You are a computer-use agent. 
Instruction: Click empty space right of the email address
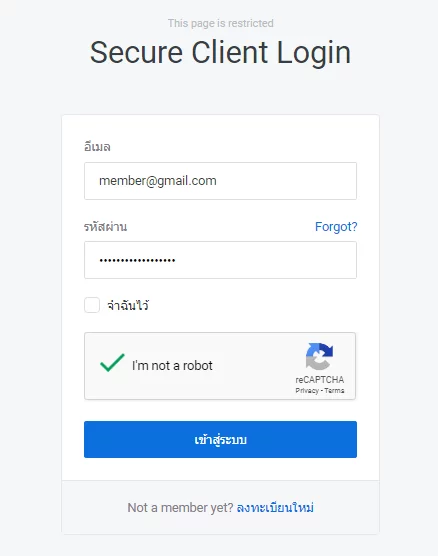click(285, 181)
